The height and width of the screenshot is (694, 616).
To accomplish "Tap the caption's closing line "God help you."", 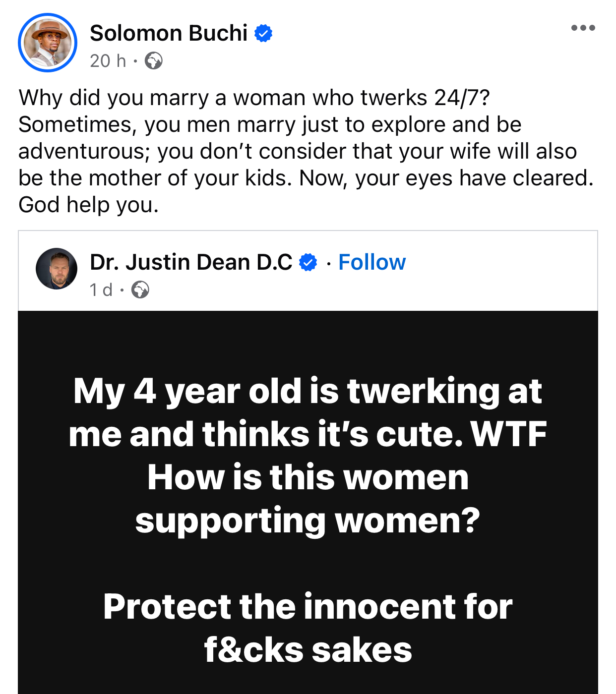I will tap(89, 205).
